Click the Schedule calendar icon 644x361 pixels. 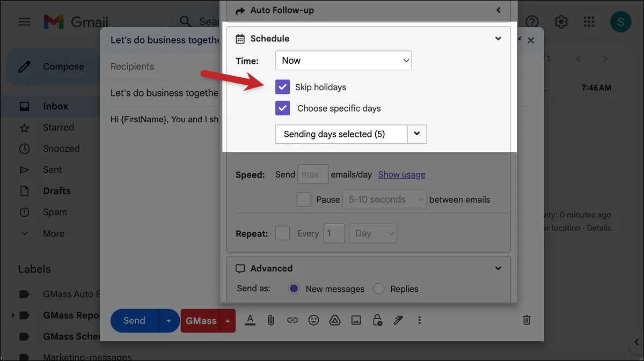point(240,39)
